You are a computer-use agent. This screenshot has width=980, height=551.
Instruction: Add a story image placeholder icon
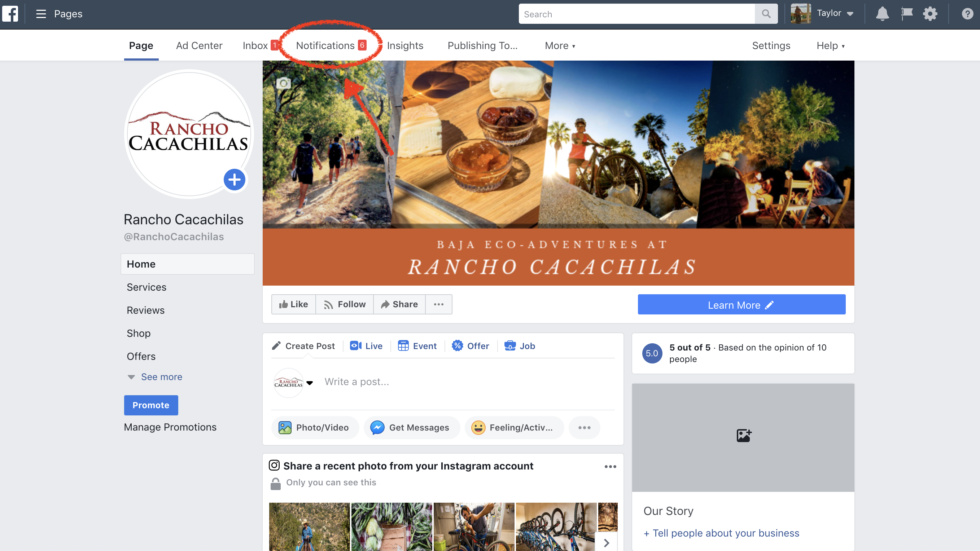(743, 435)
